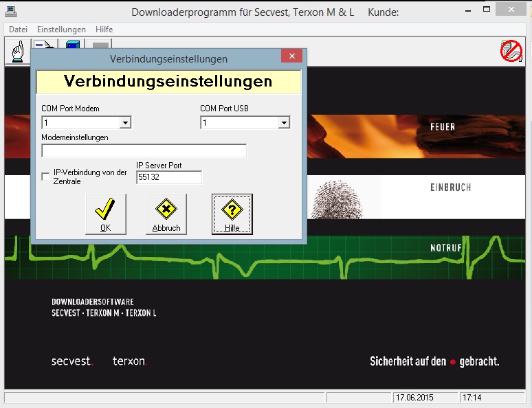Click the application icon in title bar
This screenshot has width=532, height=408.
coord(11,12)
